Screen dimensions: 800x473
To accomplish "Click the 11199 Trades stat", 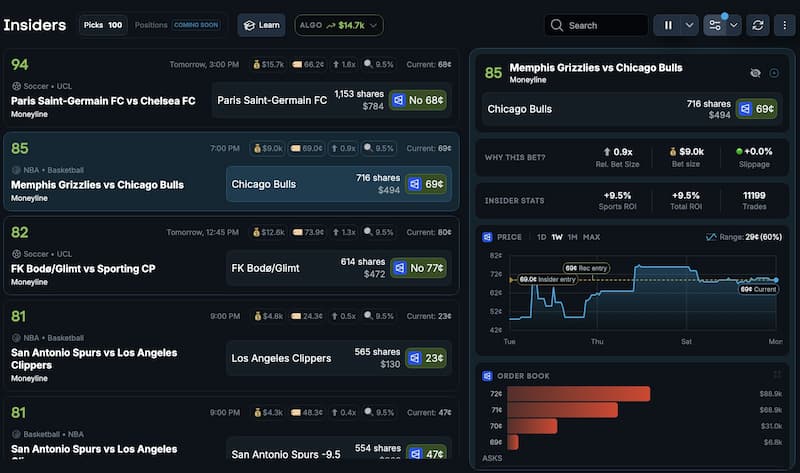I will click(754, 201).
